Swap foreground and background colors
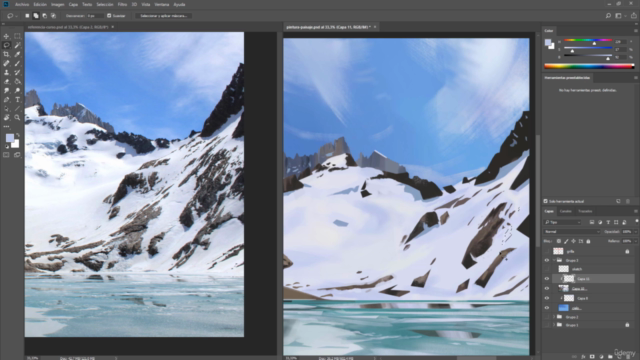 click(x=18, y=135)
